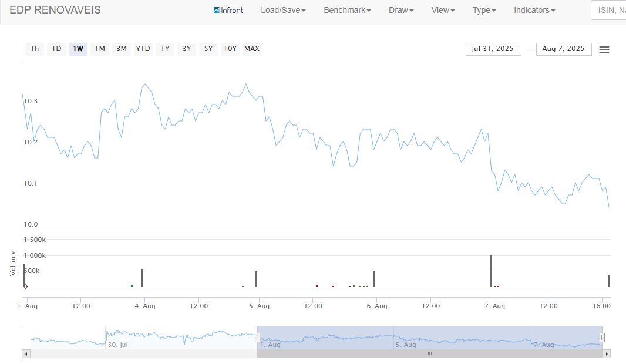This screenshot has width=626, height=364.
Task: Select the 1h time range
Action: 35,49
